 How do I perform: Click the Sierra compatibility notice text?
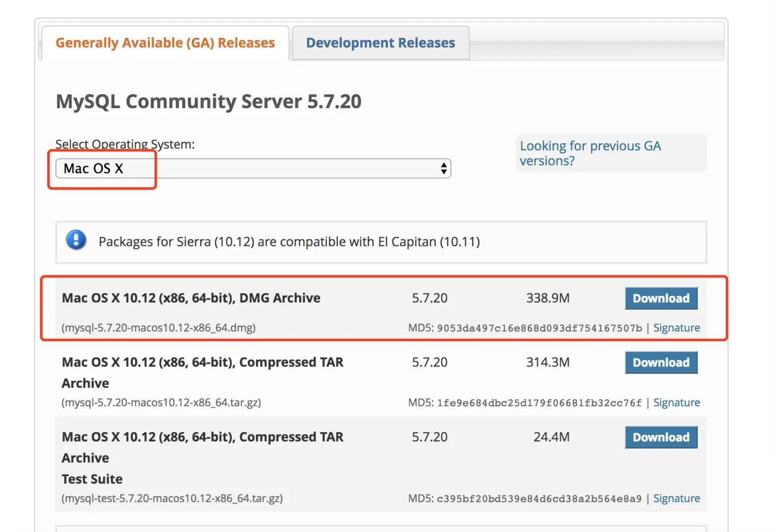[x=289, y=242]
